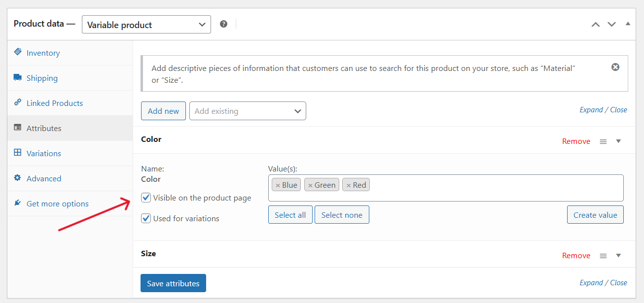Collapse the Color attribute section
Image resolution: width=644 pixels, height=303 pixels.
pos(618,141)
